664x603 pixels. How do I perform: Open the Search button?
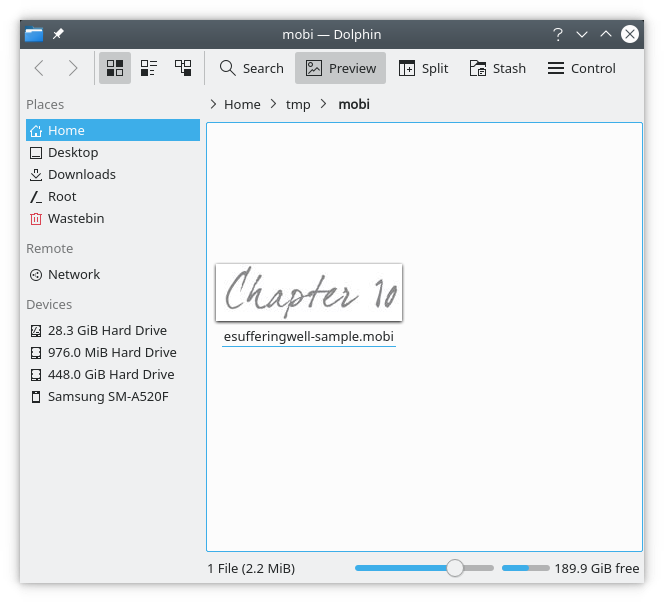coord(251,68)
